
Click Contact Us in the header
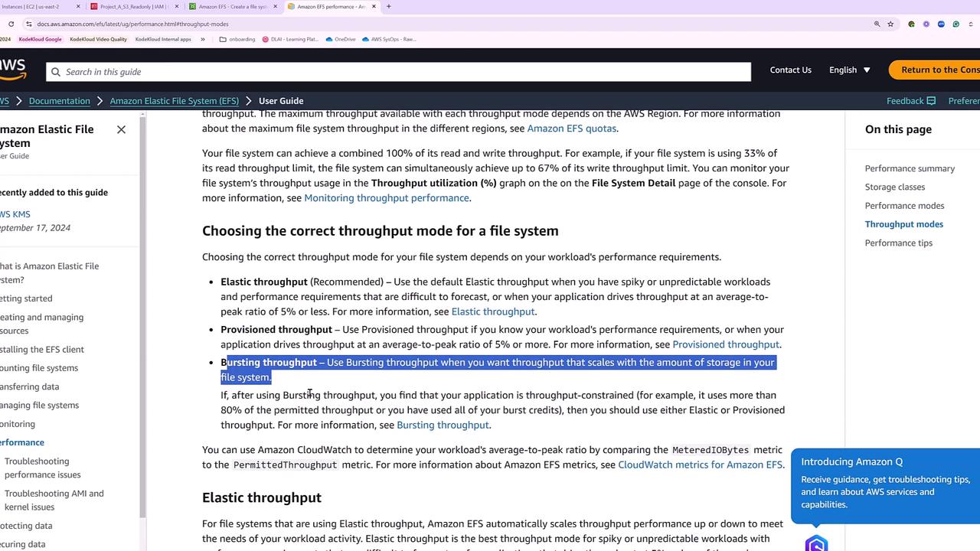(790, 70)
